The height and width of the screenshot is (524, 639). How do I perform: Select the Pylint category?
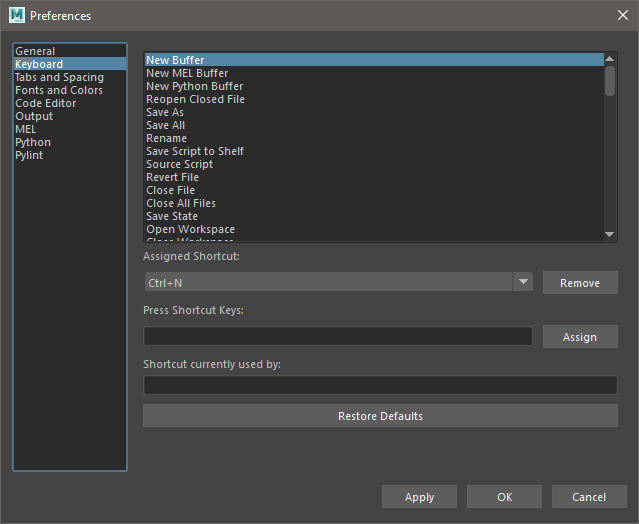coord(29,155)
